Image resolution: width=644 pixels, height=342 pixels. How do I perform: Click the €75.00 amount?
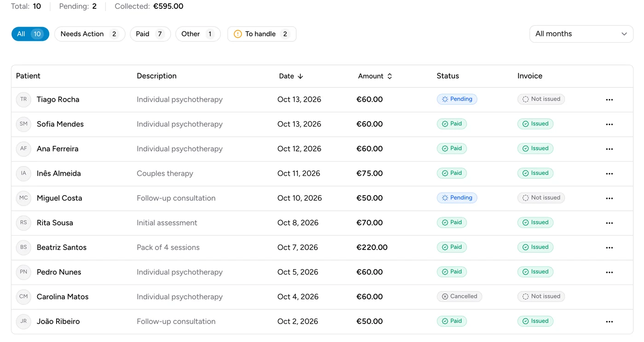pos(369,174)
